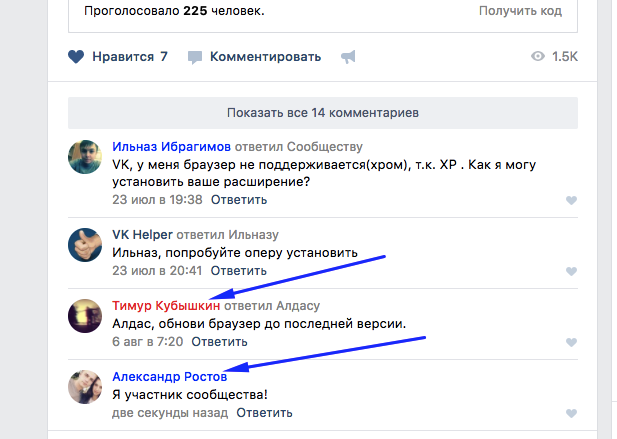Click comment text установить ваше расширение?
Viewport: 617px width, 439px height.
click(211, 182)
